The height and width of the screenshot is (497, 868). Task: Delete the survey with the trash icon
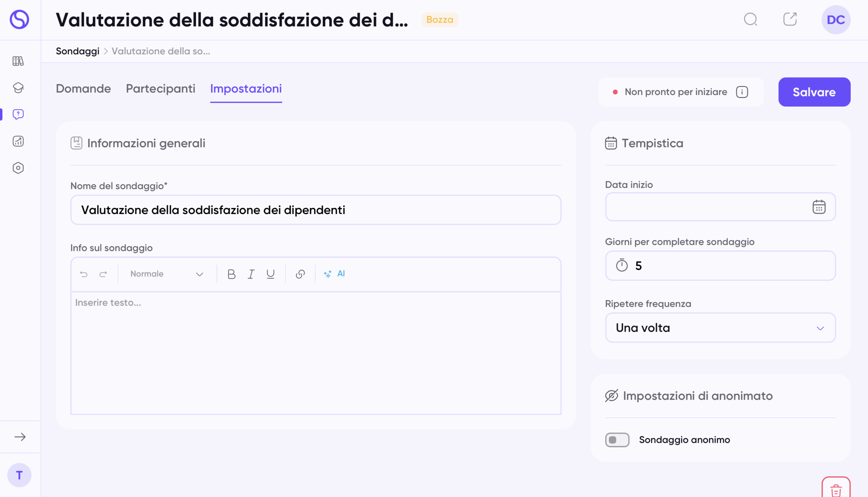pyautogui.click(x=835, y=490)
